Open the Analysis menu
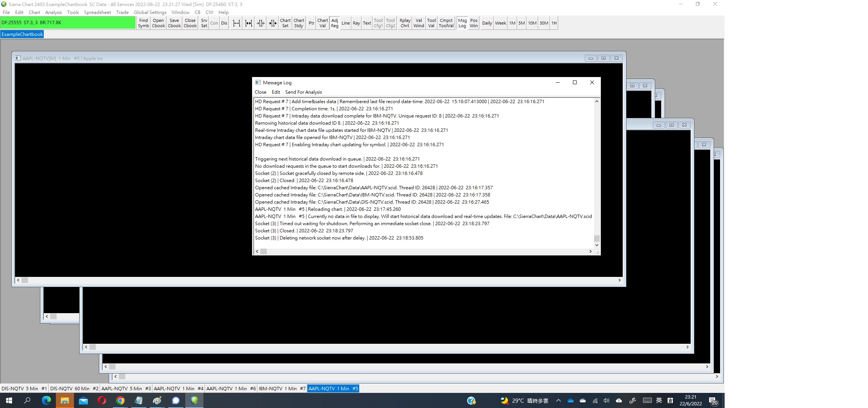This screenshot has height=408, width=868. 53,12
